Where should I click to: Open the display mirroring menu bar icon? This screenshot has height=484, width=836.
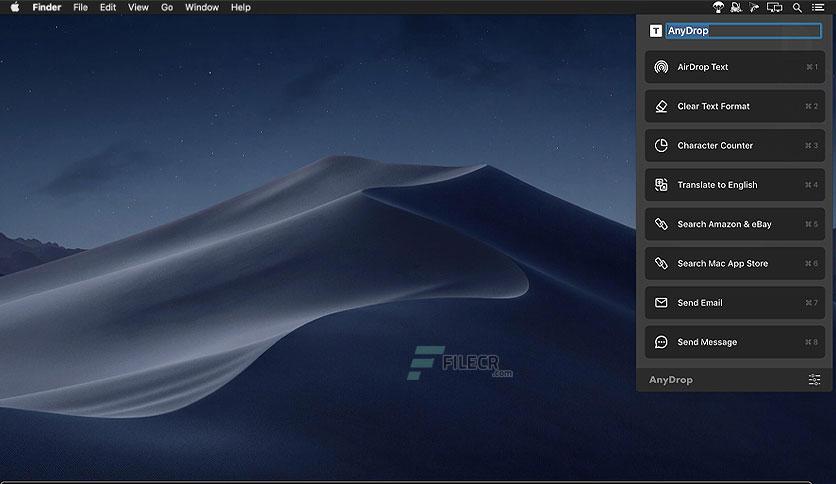tap(774, 7)
